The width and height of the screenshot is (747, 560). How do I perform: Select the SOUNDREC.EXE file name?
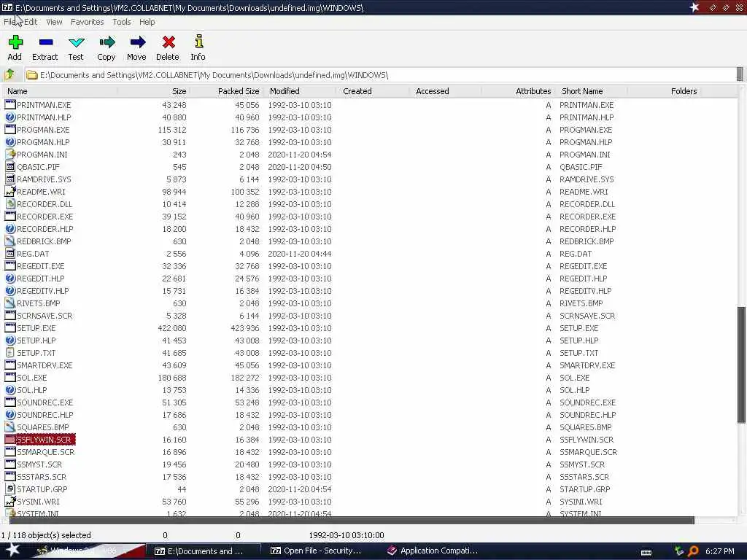[45, 402]
